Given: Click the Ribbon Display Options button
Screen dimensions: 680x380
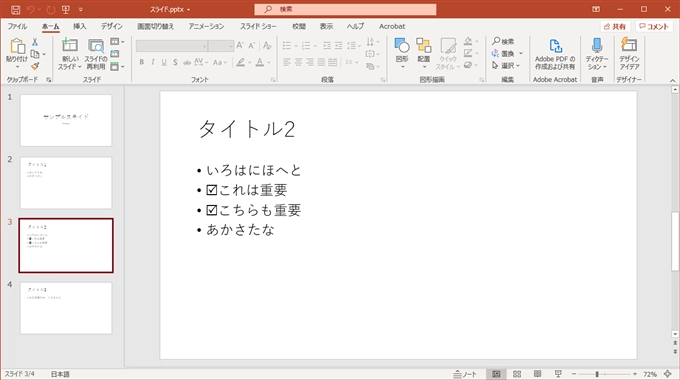Looking at the screenshot, I should tap(596, 9).
